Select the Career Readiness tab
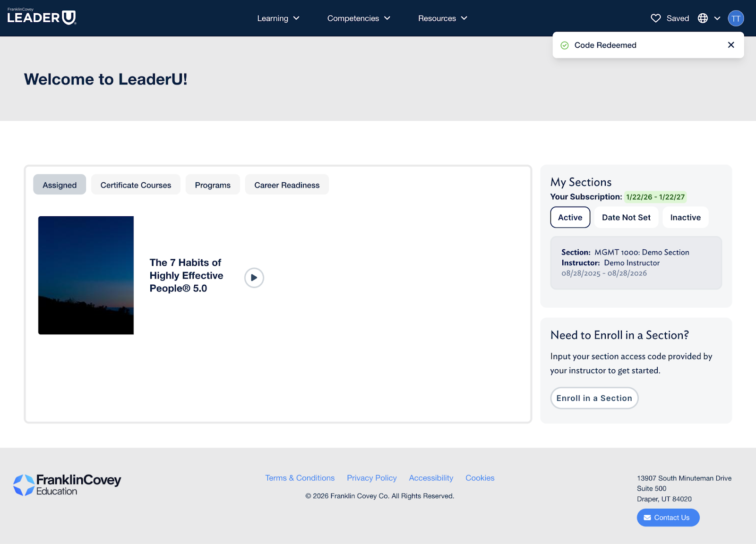Image resolution: width=756 pixels, height=544 pixels. (x=287, y=185)
